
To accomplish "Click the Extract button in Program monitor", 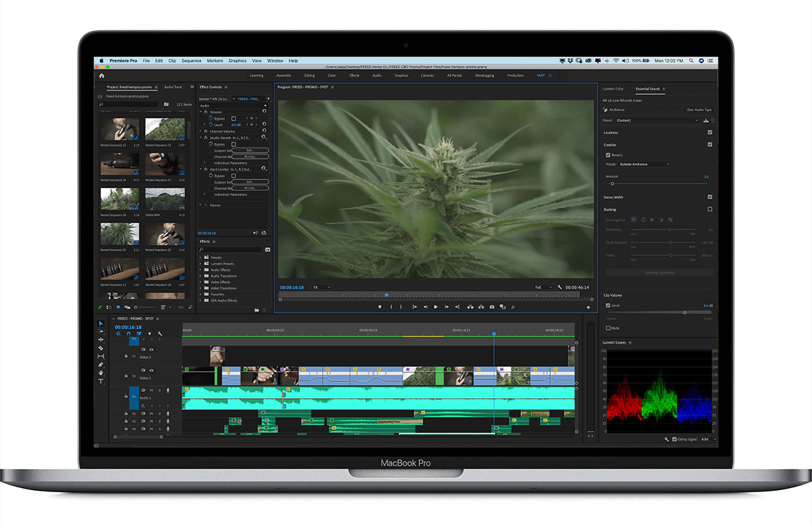I will tap(481, 307).
